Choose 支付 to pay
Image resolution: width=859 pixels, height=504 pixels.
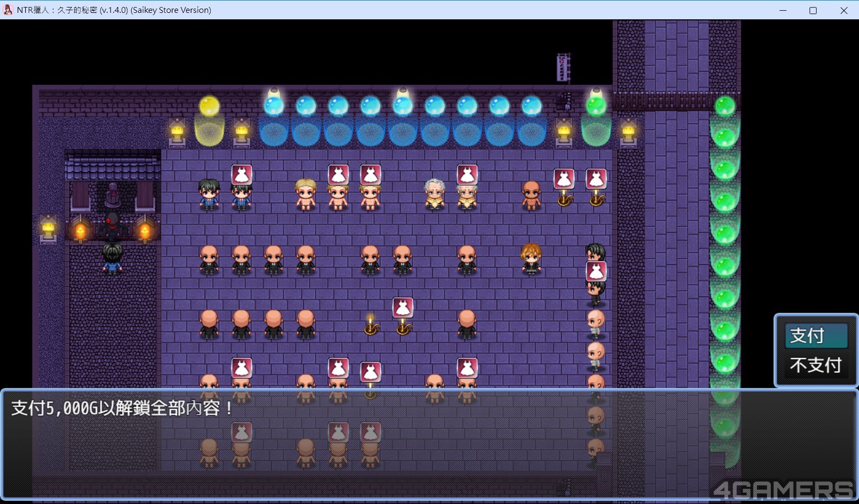[815, 335]
